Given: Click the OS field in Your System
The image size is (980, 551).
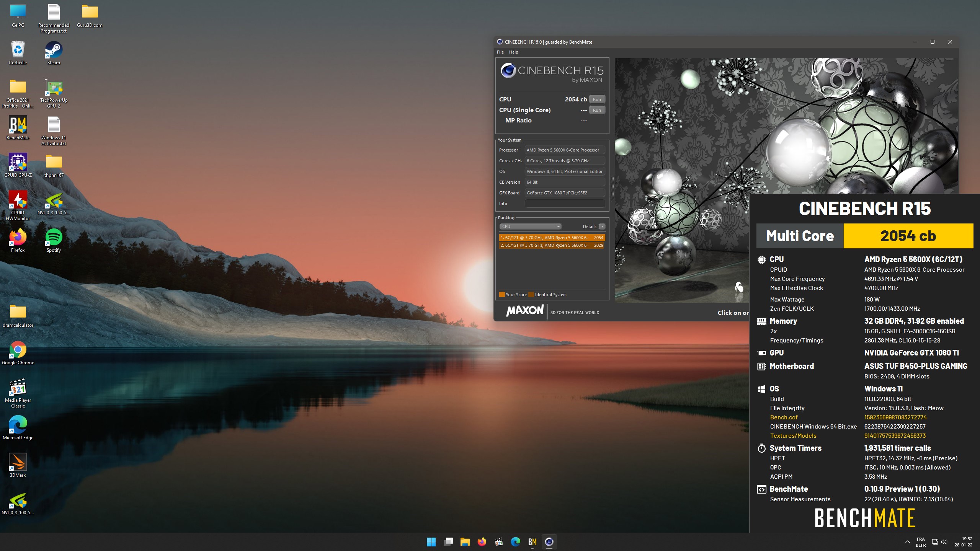Looking at the screenshot, I should (565, 171).
